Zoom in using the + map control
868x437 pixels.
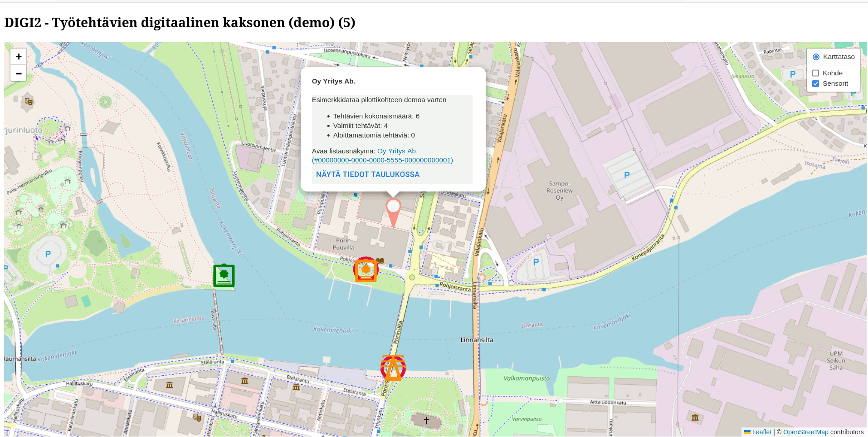[x=18, y=56]
